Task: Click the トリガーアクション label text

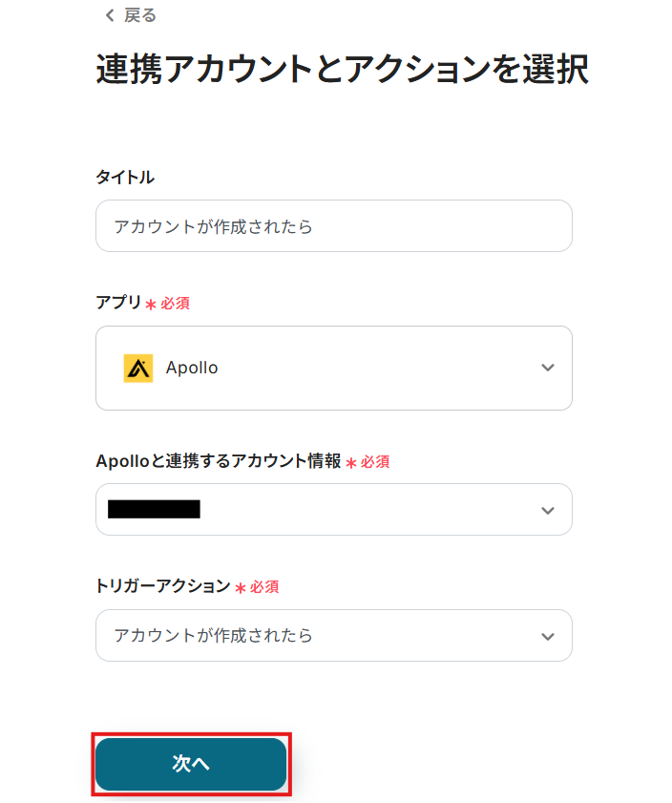Action: pos(163,586)
